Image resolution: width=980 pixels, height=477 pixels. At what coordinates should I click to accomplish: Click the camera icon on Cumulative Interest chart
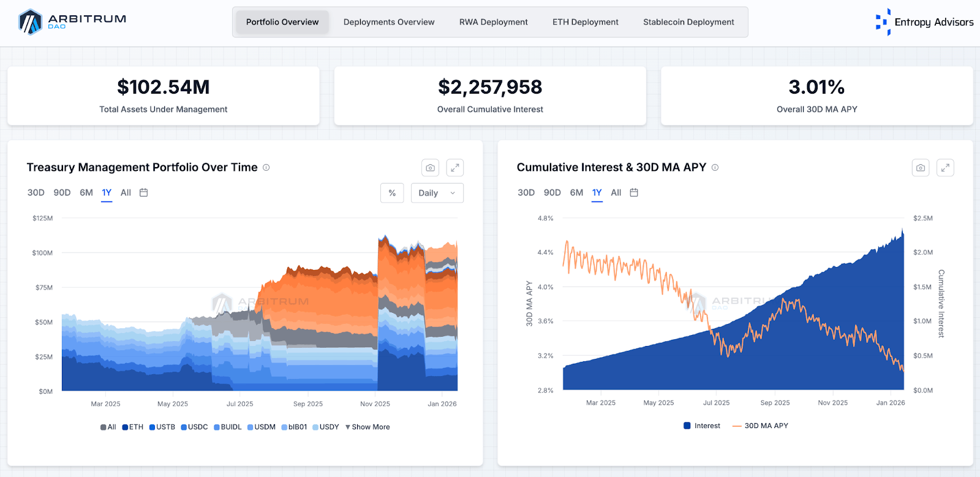click(921, 168)
